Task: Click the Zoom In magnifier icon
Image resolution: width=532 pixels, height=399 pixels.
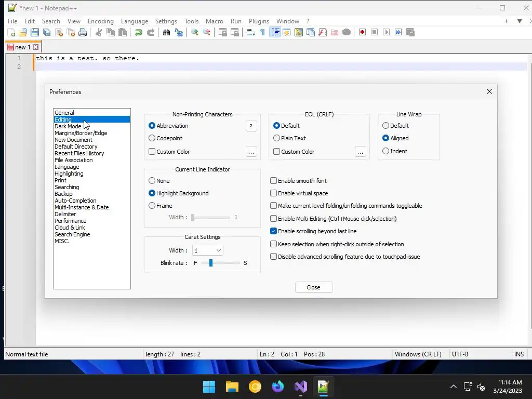Action: coord(194,32)
